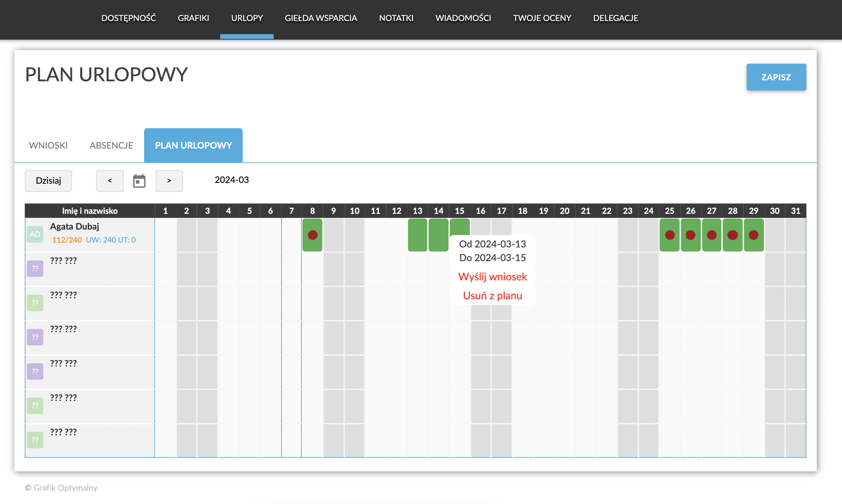The image size is (842, 504).
Task: Click the red-dot vacation cell on day 27
Action: 712,235
